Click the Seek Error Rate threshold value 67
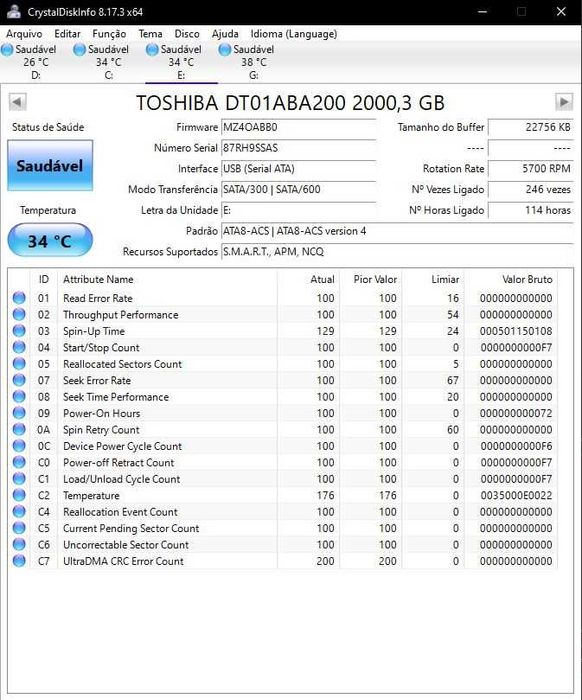The height and width of the screenshot is (700, 582). click(453, 380)
